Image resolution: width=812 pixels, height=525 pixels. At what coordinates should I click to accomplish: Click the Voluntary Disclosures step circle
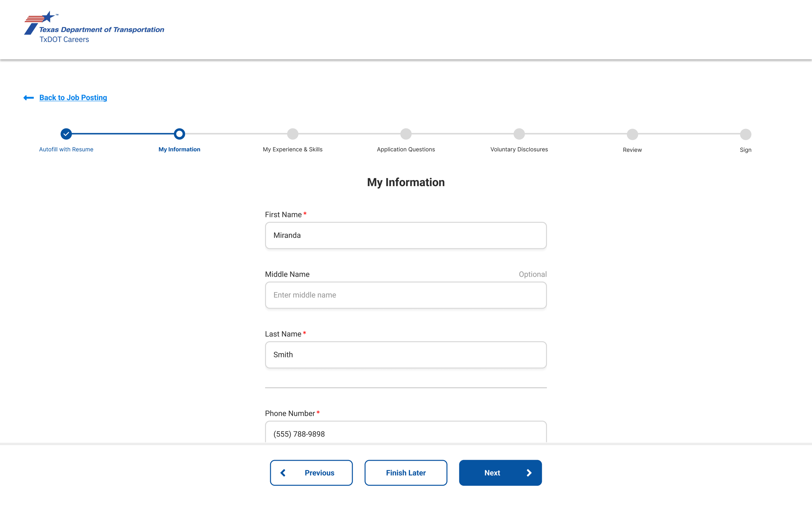519,134
